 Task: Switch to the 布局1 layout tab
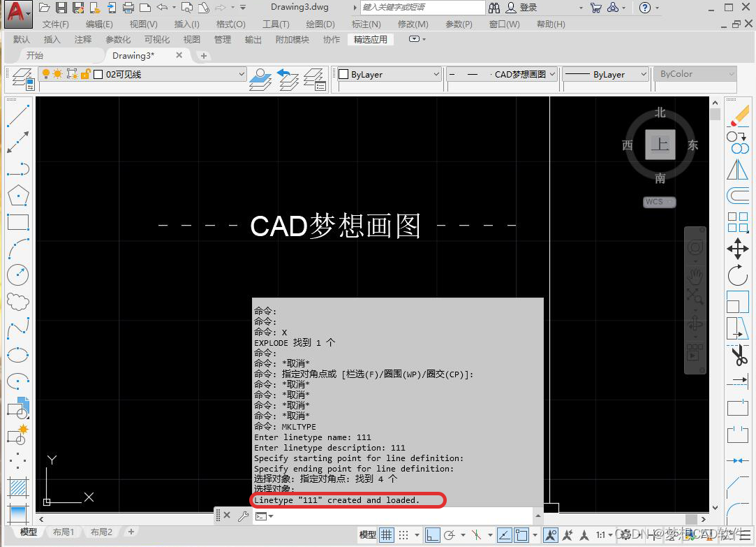click(63, 532)
